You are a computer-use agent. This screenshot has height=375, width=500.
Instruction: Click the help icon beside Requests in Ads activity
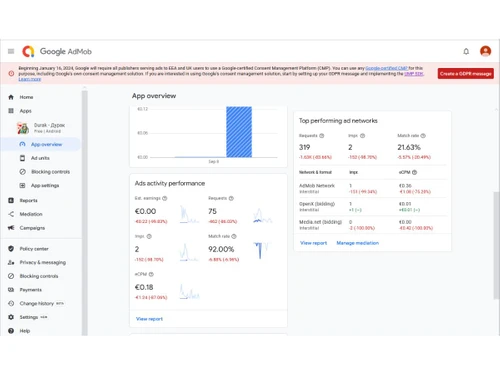(231, 198)
